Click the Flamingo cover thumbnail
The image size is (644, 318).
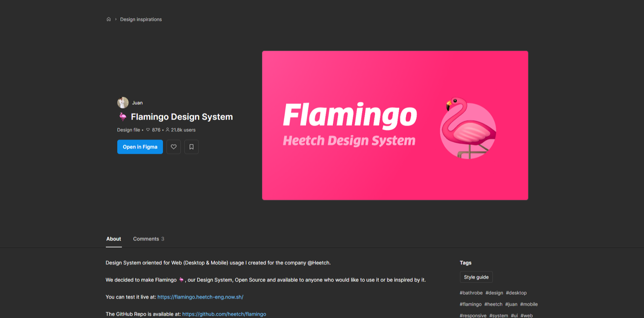(395, 125)
